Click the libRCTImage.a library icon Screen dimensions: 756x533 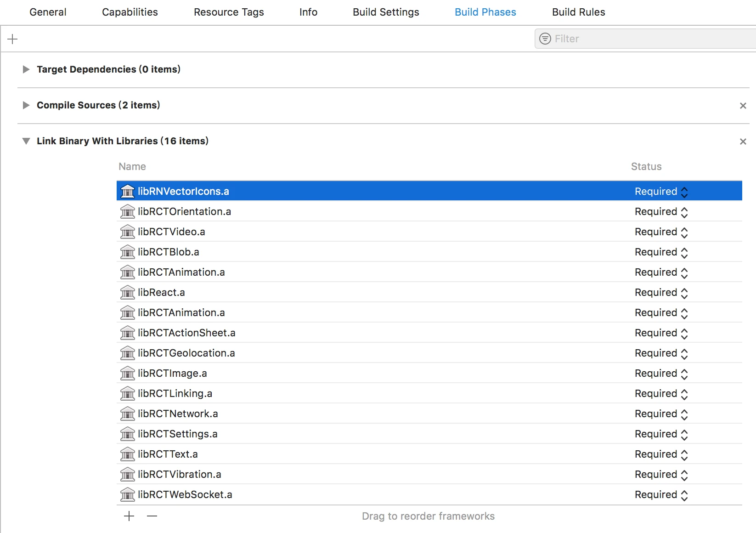127,373
